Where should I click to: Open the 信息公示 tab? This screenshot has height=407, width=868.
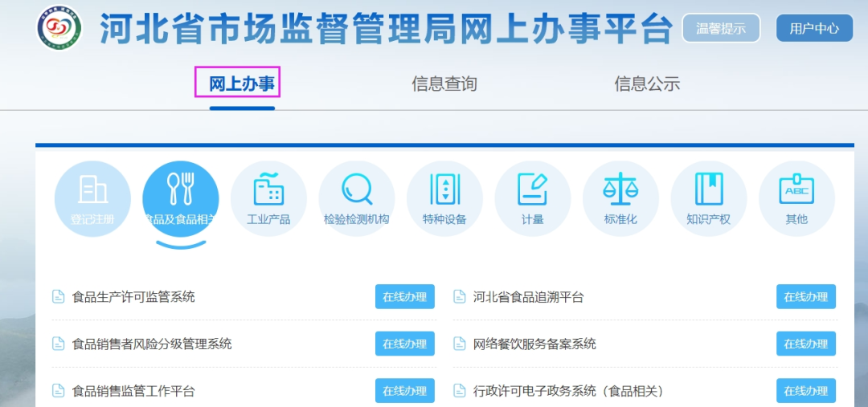tap(647, 83)
